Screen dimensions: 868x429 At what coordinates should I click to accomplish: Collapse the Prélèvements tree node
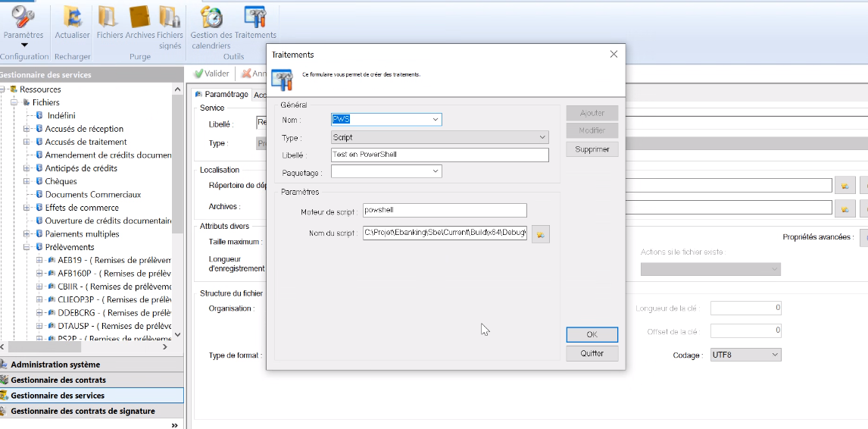(27, 247)
